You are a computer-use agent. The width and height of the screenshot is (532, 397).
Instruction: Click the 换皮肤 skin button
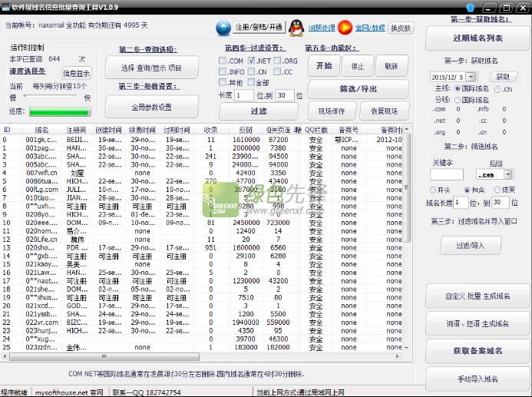[401, 28]
